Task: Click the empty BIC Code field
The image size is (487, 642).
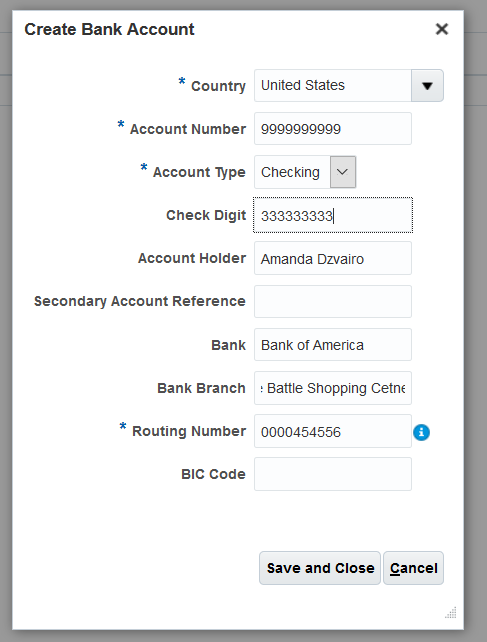Action: click(333, 474)
